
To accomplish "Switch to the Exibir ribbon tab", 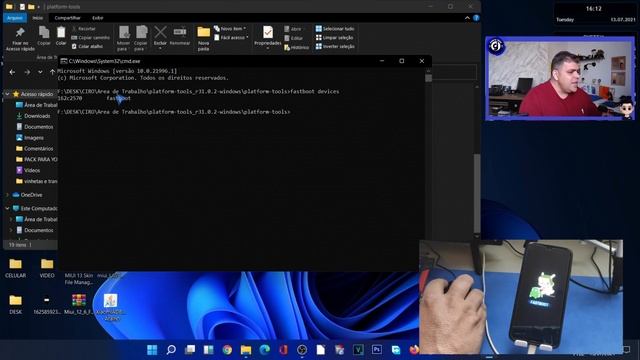I will [98, 18].
